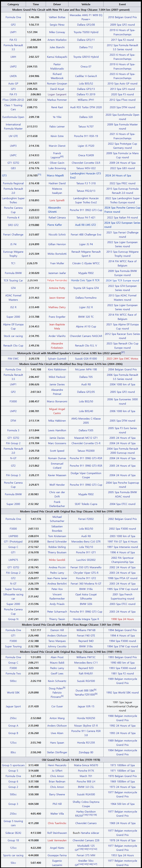The width and height of the screenshot is (142, 868).
Task: Open Shelby Cobra Daytona Coupe link
Action: tap(86, 804)
